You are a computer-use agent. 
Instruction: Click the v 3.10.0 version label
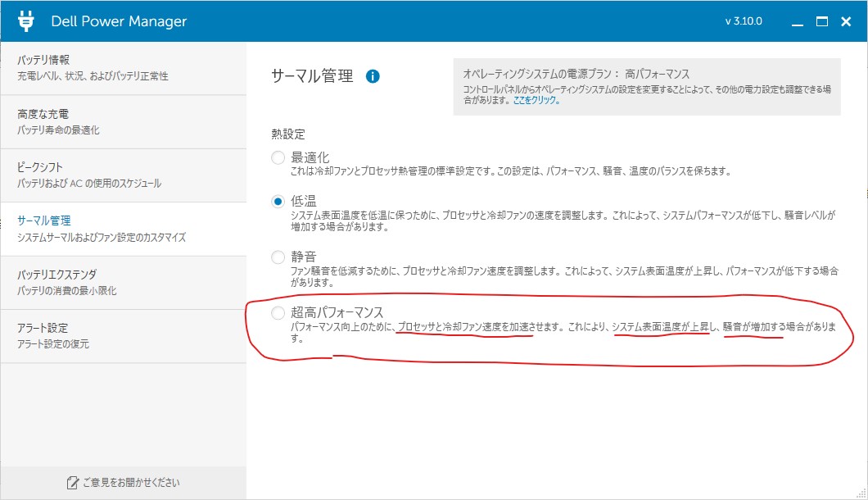coord(744,21)
